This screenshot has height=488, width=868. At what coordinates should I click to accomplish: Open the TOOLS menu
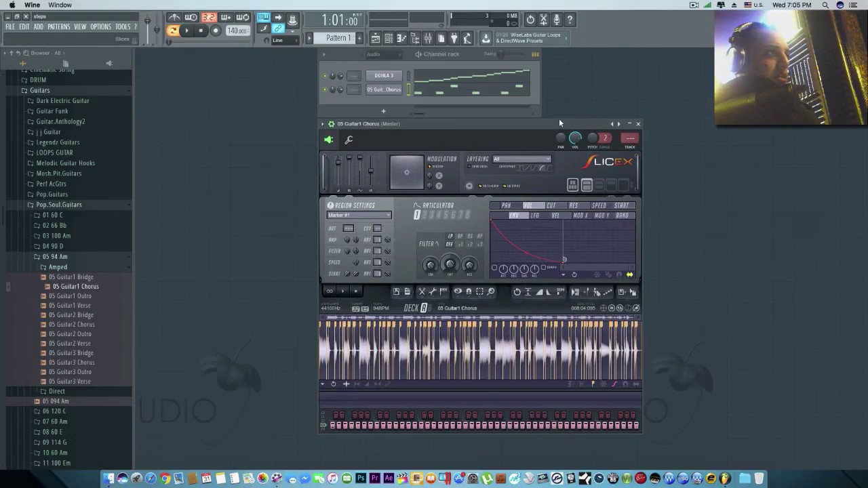[123, 27]
